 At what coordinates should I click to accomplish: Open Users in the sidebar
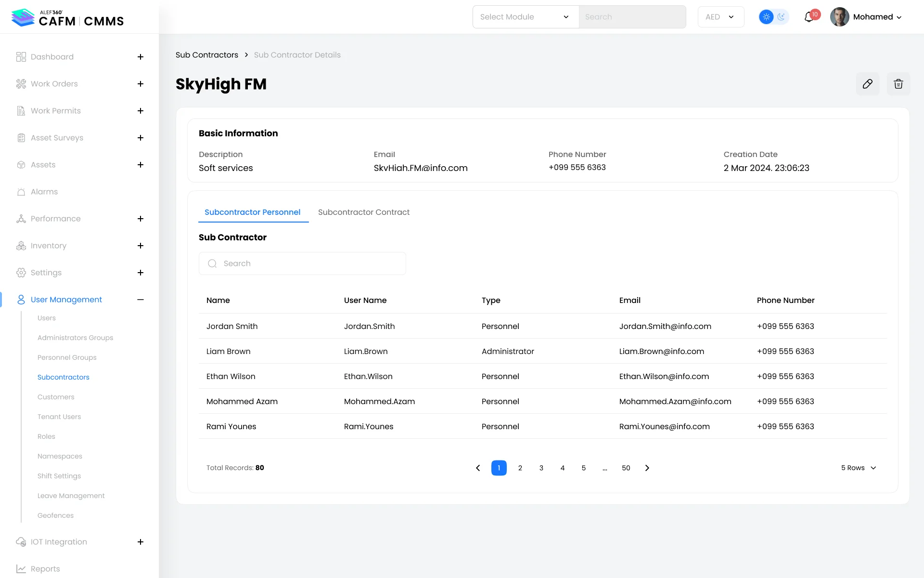47,318
